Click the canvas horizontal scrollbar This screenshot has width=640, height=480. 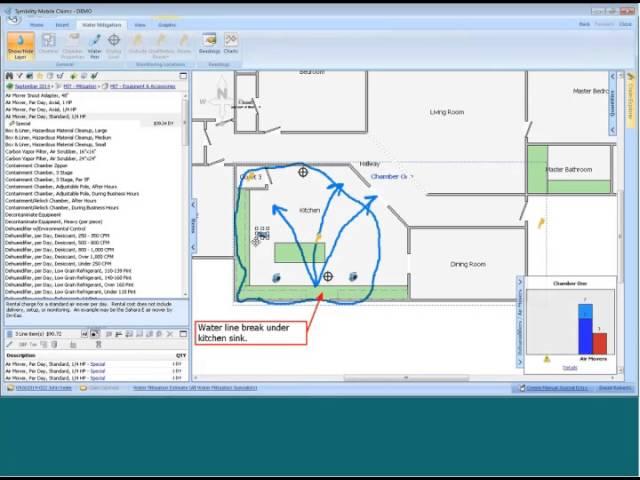coord(406,378)
